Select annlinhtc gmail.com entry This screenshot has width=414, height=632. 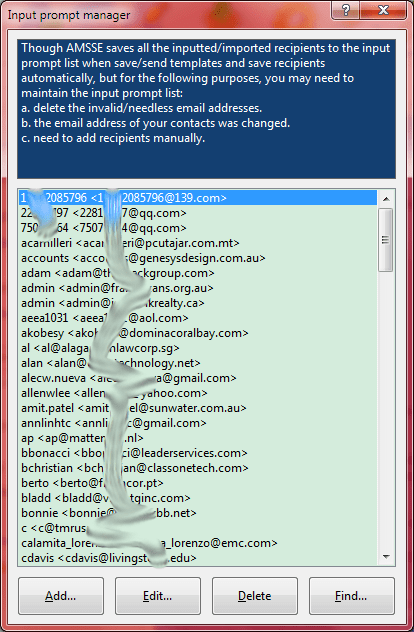coord(198,423)
